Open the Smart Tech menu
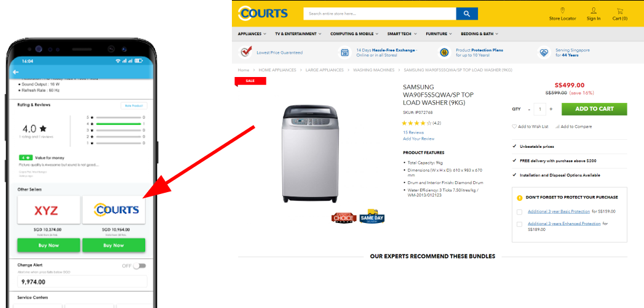The width and height of the screenshot is (644, 308). point(402,34)
